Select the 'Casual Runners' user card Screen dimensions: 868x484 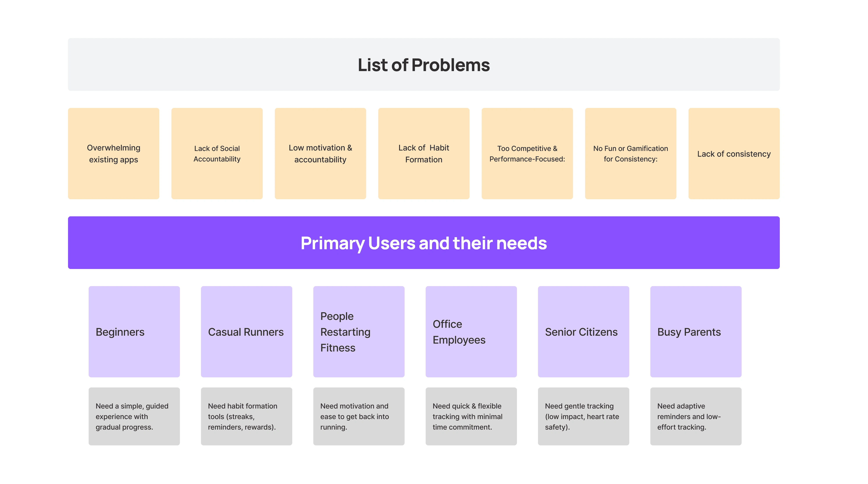coord(246,332)
